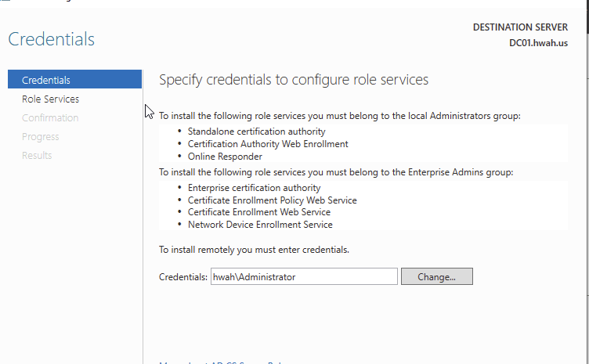This screenshot has width=589, height=364.
Task: Open the Role Services step
Action: click(50, 99)
